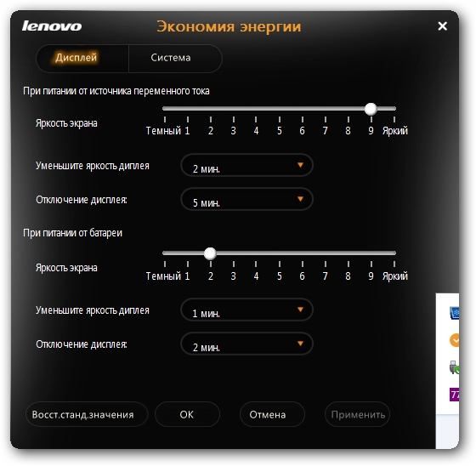The height and width of the screenshot is (466, 476).
Task: Confirm settings with the OK button
Action: [187, 414]
